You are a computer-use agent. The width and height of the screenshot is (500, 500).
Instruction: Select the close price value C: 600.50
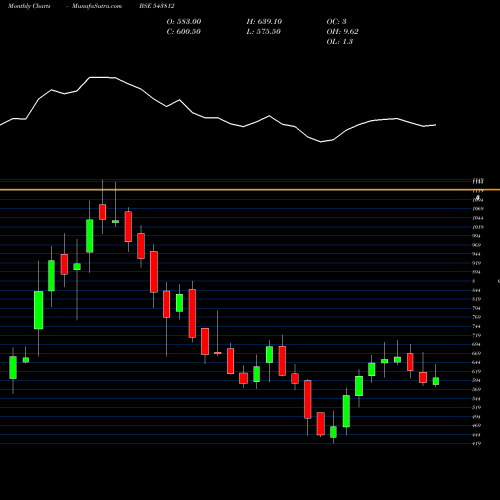pyautogui.click(x=184, y=31)
